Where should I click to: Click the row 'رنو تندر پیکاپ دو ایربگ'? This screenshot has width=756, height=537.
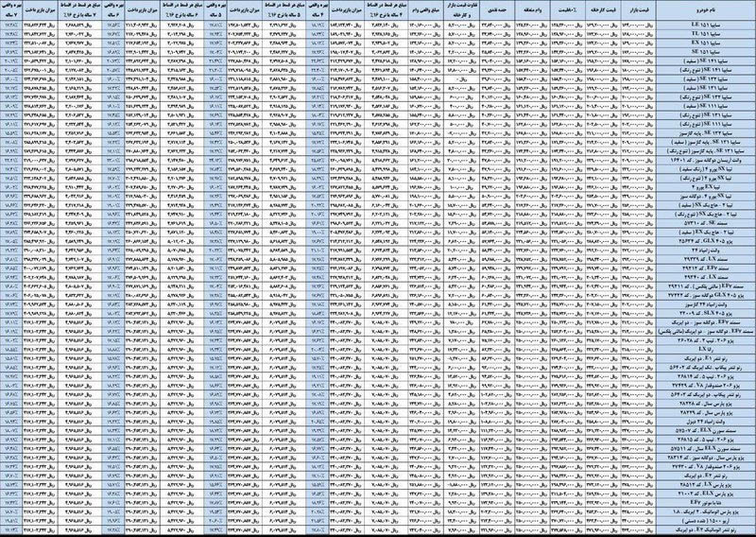(705, 394)
